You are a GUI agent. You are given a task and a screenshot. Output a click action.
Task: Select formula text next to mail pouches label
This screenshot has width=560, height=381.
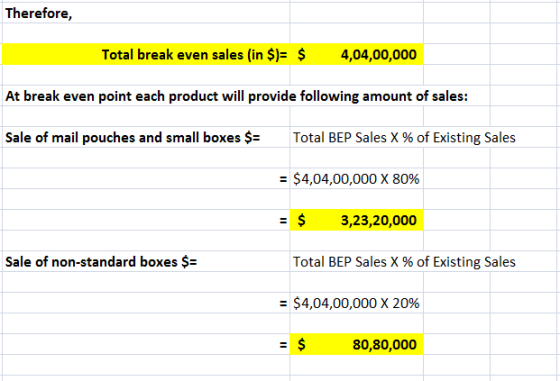tap(404, 137)
